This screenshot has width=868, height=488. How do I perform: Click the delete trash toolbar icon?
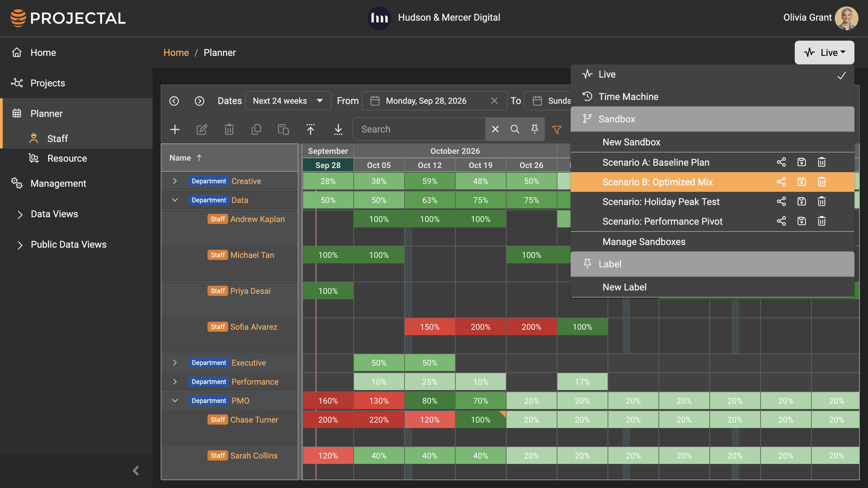[x=229, y=129]
